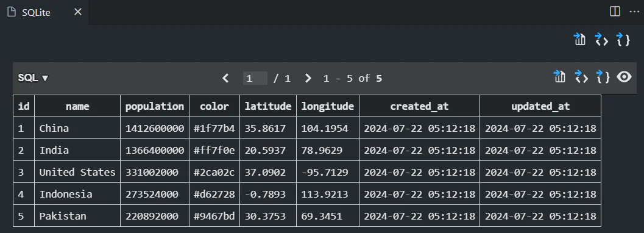Click the population column header
This screenshot has width=644, height=233.
[155, 106]
